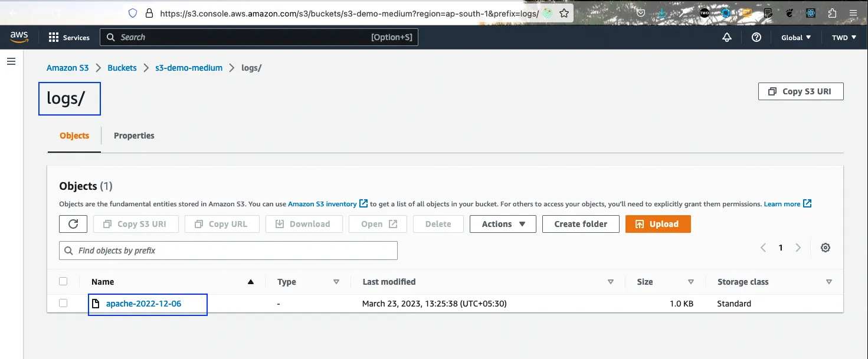Open the AWS help question-mark icon

(x=756, y=37)
